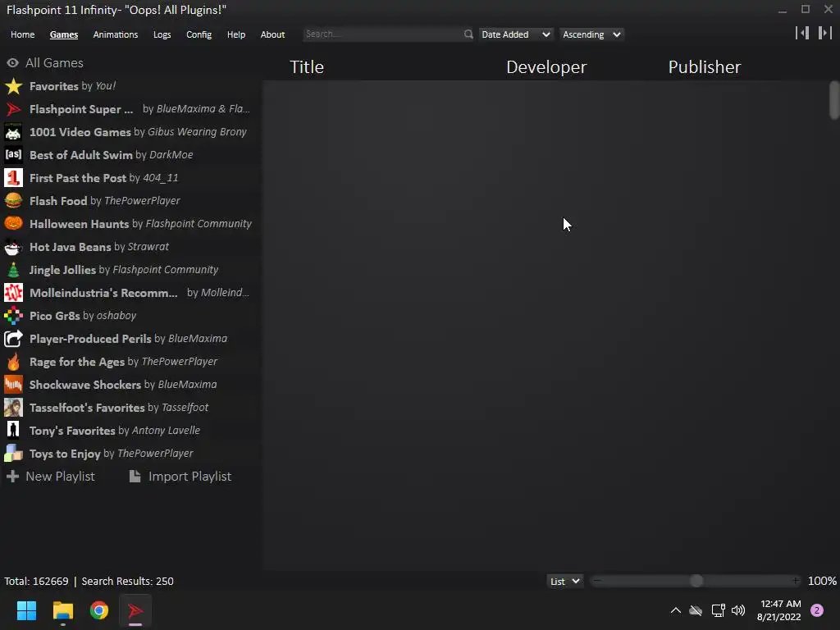Screen dimensions: 840x630
Task: Open the Help page
Action: [x=235, y=34]
